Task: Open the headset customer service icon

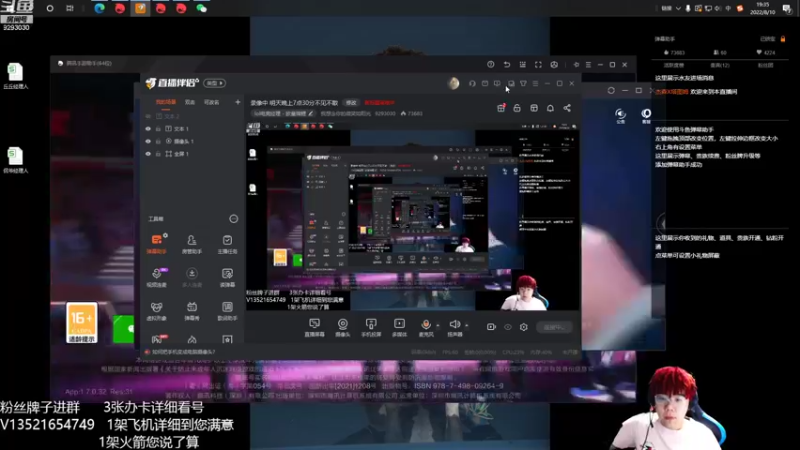Action: (472, 83)
